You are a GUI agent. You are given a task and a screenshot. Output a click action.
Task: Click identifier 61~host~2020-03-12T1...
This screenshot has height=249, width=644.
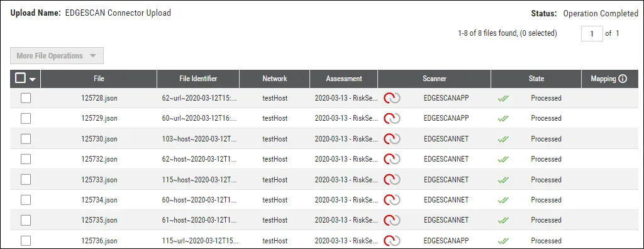click(x=199, y=220)
